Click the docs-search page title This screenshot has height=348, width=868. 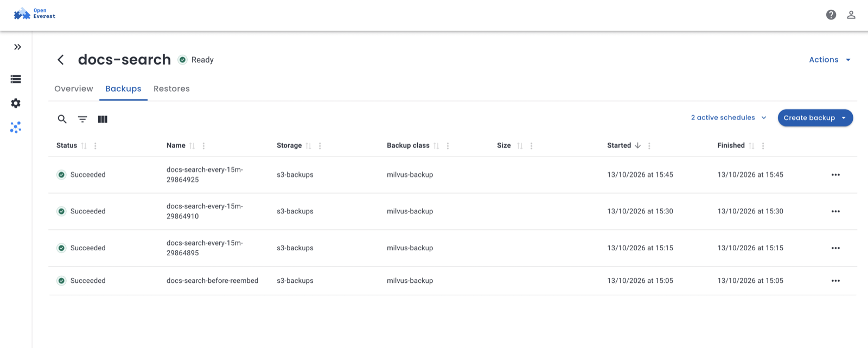pyautogui.click(x=124, y=60)
